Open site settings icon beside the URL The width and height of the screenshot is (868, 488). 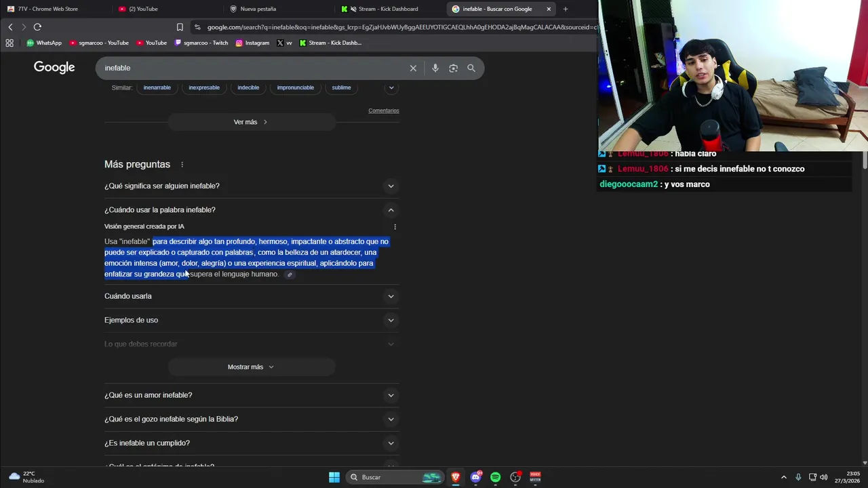(197, 27)
